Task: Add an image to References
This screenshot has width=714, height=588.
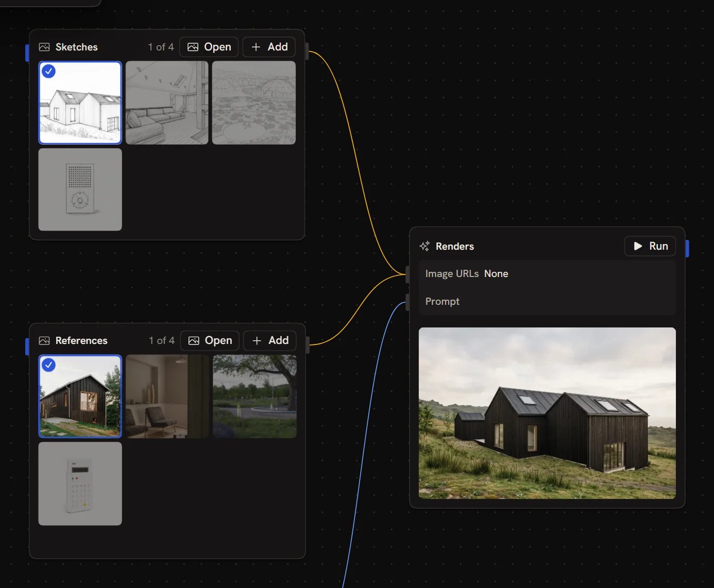Action: point(270,340)
